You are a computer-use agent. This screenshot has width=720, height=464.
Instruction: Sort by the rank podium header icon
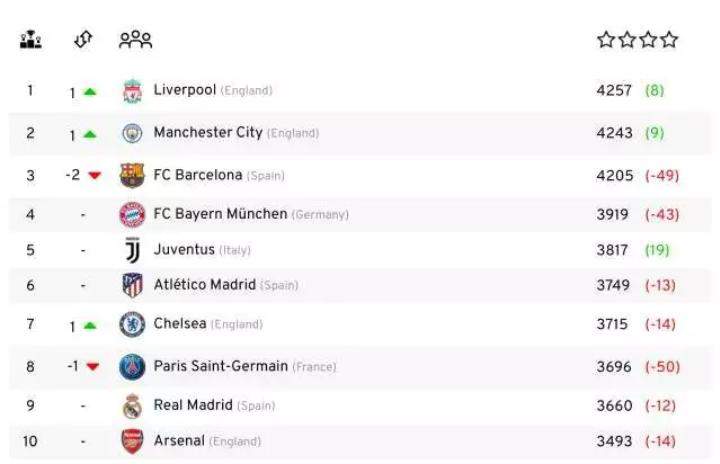30,40
